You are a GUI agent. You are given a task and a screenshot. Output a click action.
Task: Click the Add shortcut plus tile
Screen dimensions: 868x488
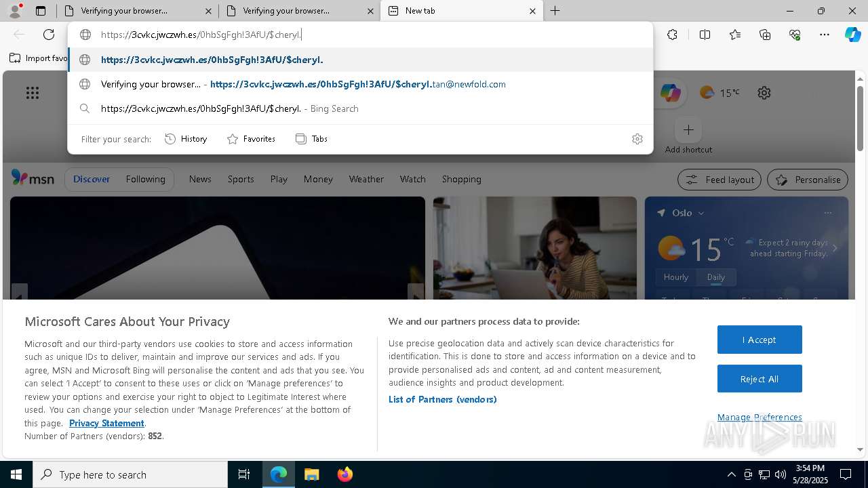pos(688,129)
